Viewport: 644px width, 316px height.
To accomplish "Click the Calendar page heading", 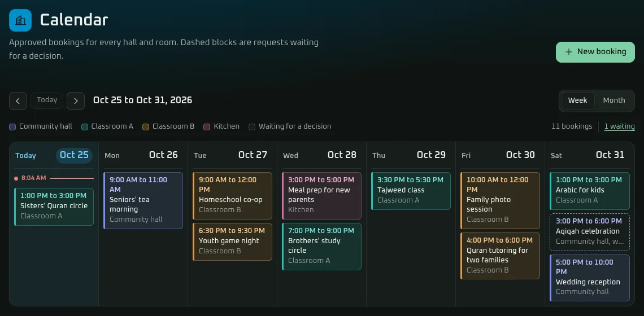I will [74, 20].
